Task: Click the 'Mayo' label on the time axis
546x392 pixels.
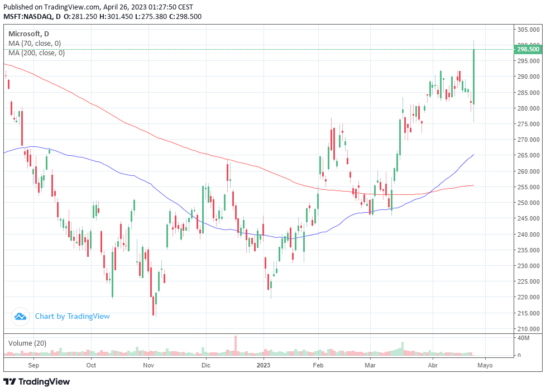Action: click(485, 365)
